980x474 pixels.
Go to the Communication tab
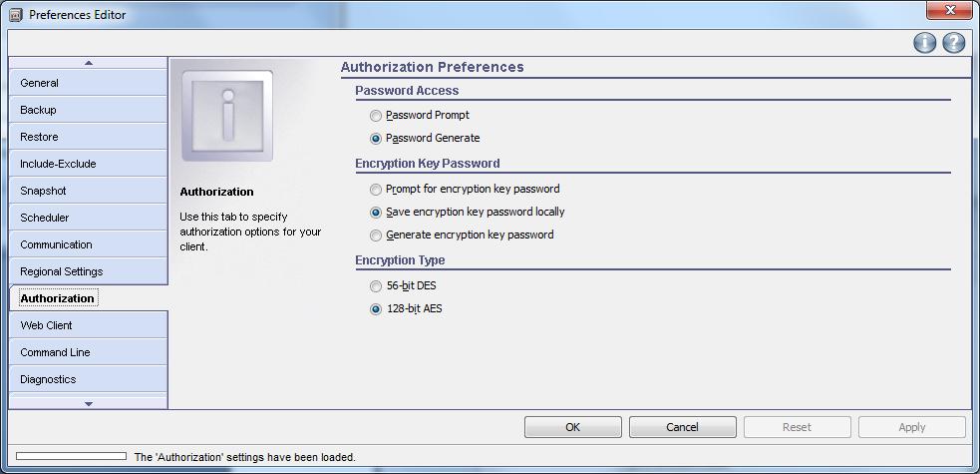(88, 244)
